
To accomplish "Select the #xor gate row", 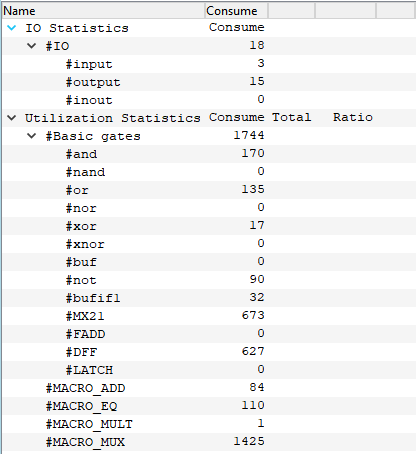I will pyautogui.click(x=209, y=226).
